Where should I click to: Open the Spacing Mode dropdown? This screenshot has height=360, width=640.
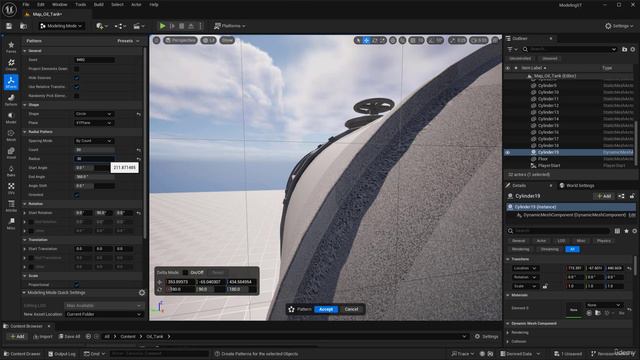pos(93,141)
